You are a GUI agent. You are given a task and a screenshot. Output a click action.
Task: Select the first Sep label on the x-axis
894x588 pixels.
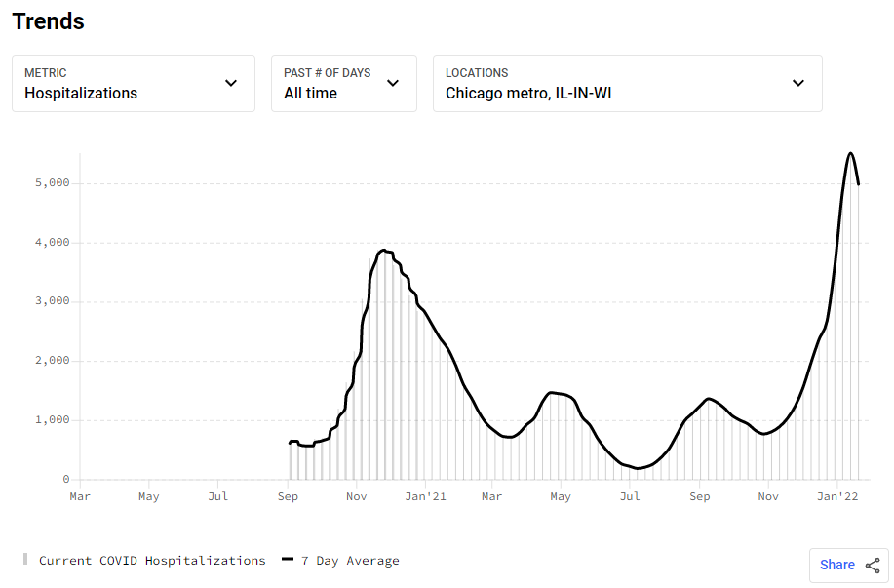click(x=289, y=496)
